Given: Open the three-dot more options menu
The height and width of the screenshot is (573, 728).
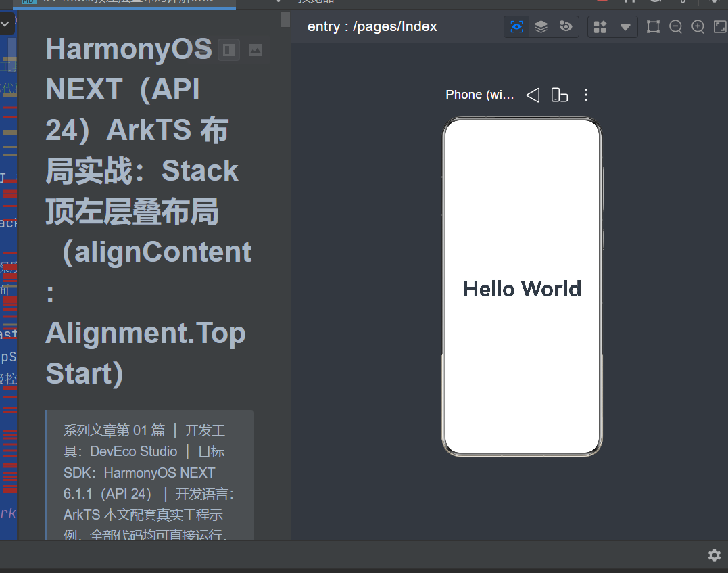Looking at the screenshot, I should point(586,95).
